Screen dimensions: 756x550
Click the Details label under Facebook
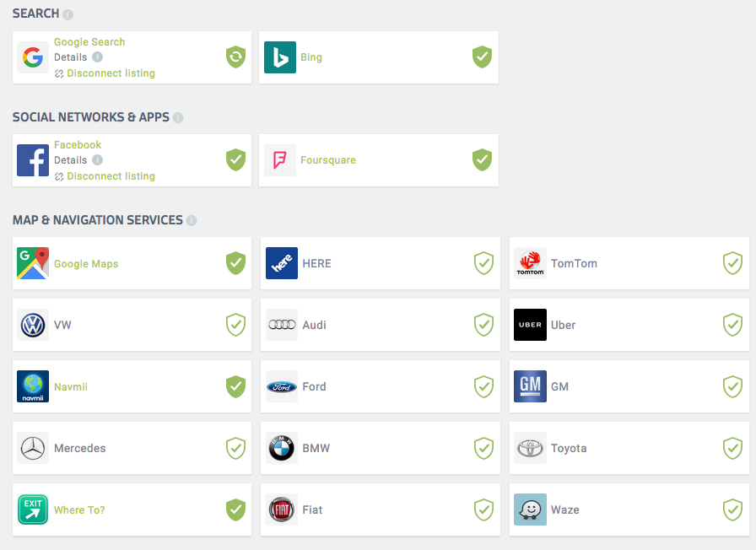tap(70, 160)
